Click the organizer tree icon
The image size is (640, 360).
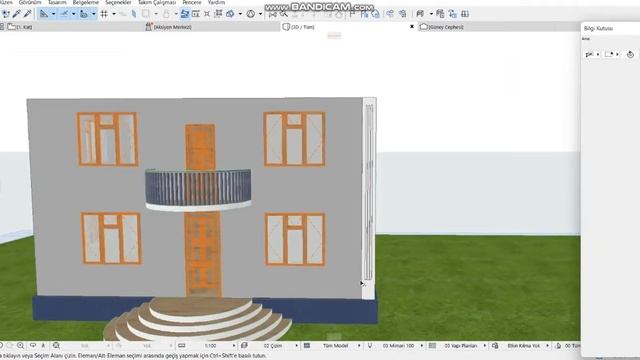click(x=440, y=14)
